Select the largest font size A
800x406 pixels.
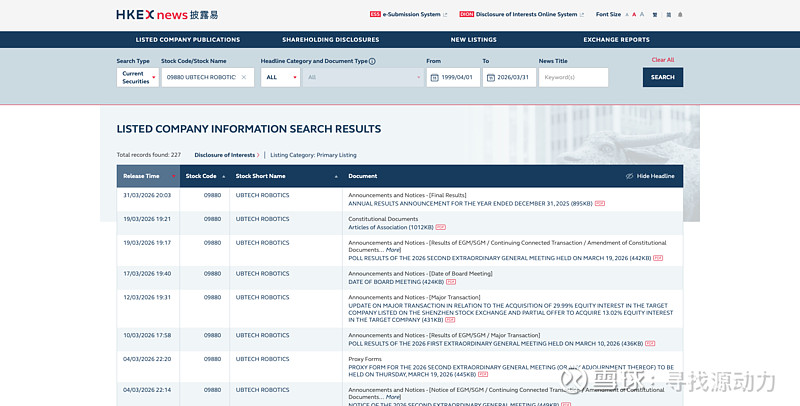point(642,14)
